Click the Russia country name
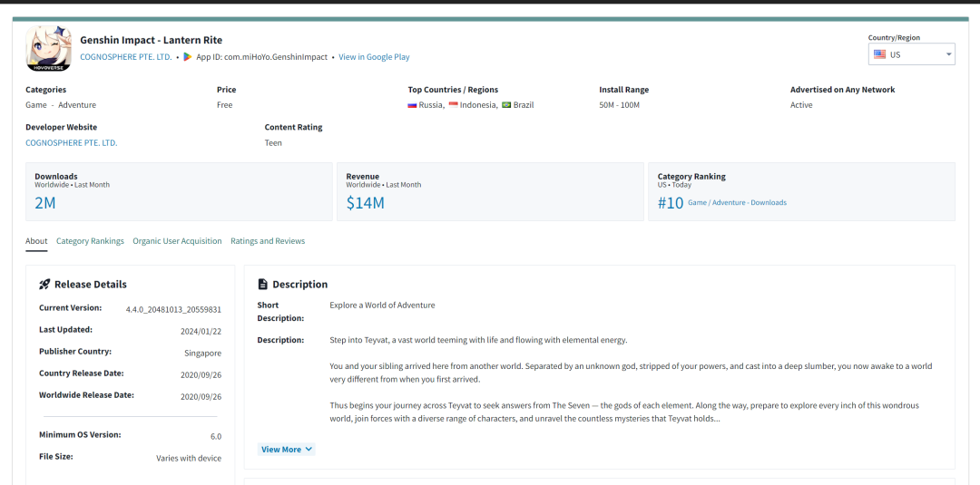980x485 pixels. pyautogui.click(x=431, y=105)
